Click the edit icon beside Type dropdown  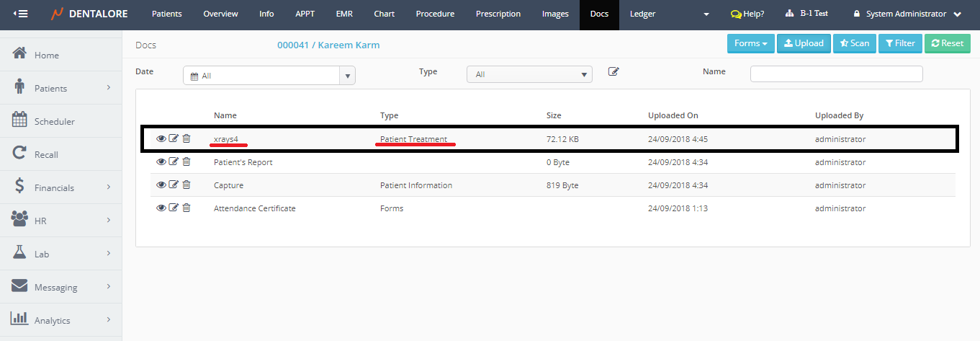tap(613, 71)
